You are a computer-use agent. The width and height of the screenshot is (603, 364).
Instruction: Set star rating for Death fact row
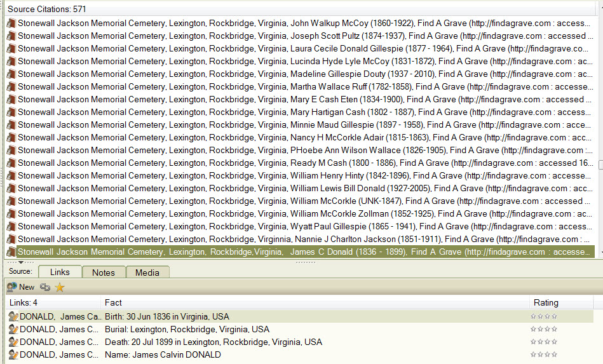tap(544, 342)
